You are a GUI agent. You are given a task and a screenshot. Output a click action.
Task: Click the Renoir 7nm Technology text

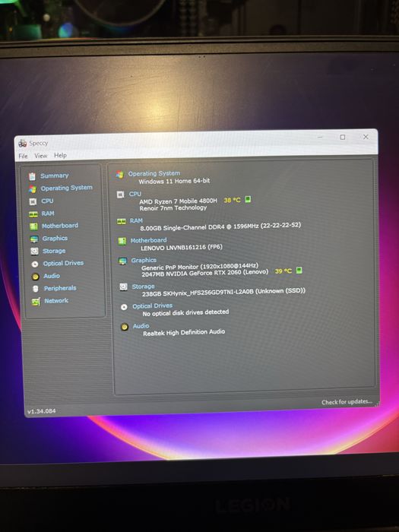(x=173, y=208)
